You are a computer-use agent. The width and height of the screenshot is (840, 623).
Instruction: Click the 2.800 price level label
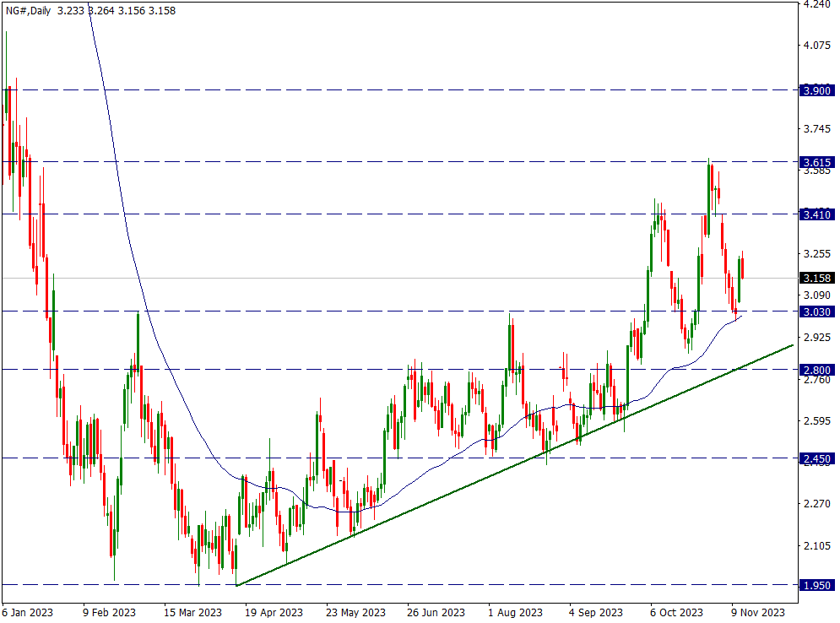pos(816,370)
